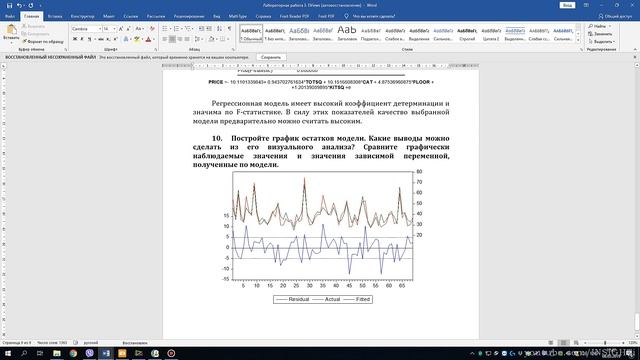This screenshot has height=360, width=640.
Task: Open Windows Start menu
Action: point(8,353)
